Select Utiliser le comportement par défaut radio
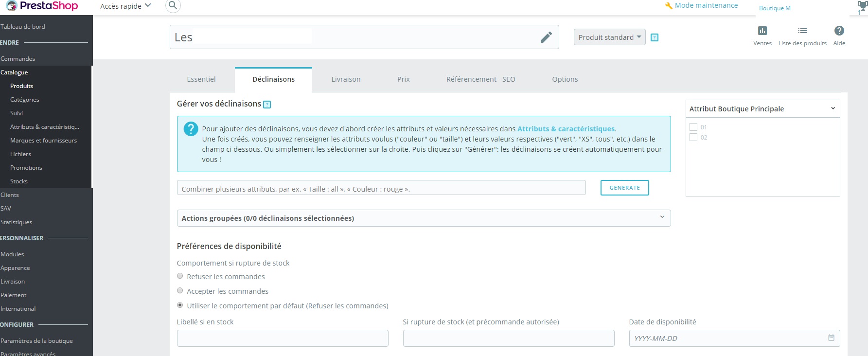The height and width of the screenshot is (356, 868). (x=180, y=305)
